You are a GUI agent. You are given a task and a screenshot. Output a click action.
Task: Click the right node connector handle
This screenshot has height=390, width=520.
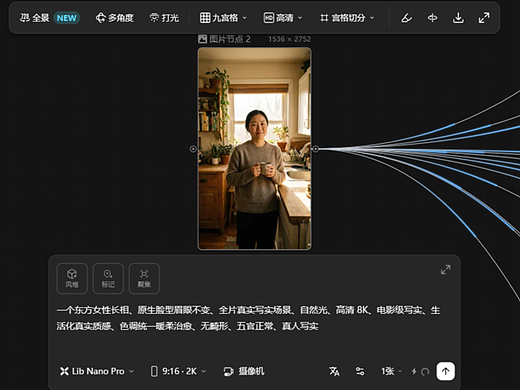pyautogui.click(x=316, y=149)
